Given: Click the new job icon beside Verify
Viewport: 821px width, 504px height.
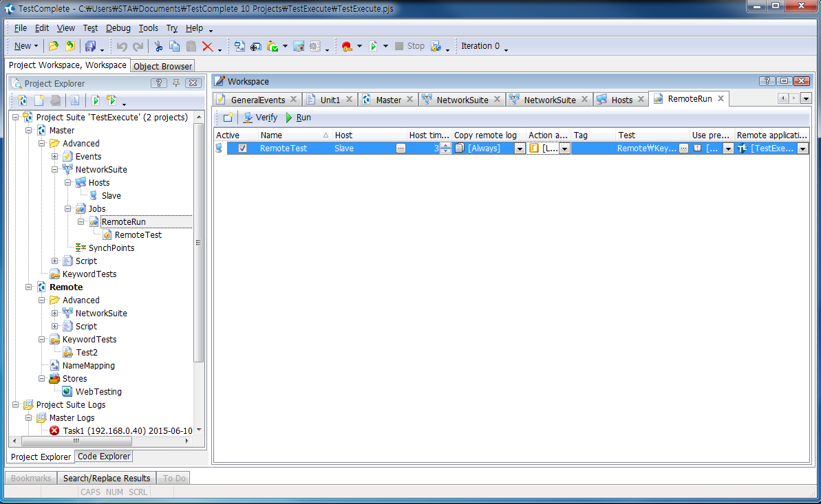Looking at the screenshot, I should tap(228, 118).
